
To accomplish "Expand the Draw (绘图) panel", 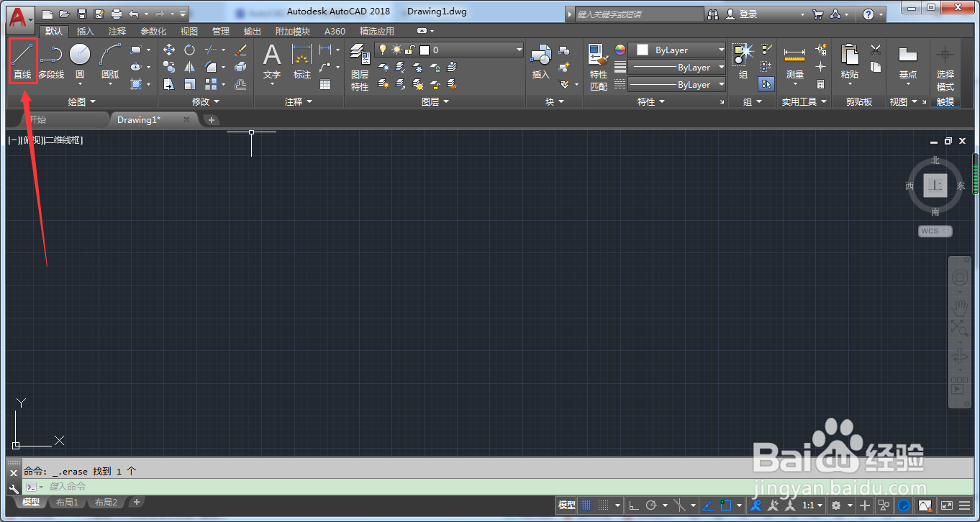I will [x=81, y=102].
